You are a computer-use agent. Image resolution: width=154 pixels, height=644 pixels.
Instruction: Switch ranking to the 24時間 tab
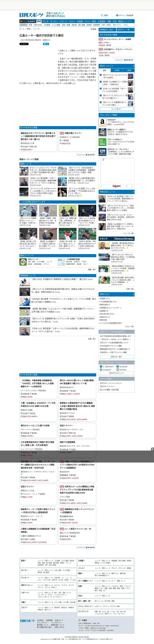point(117,70)
